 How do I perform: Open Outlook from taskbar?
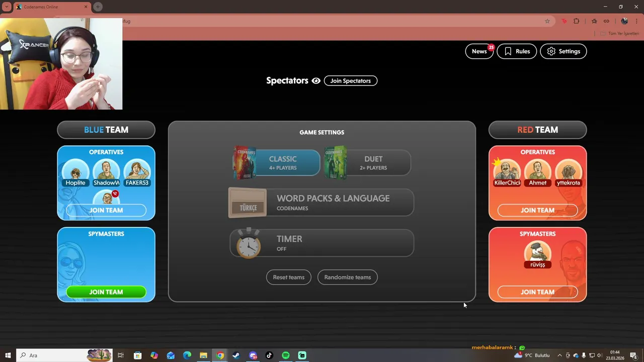click(x=171, y=355)
